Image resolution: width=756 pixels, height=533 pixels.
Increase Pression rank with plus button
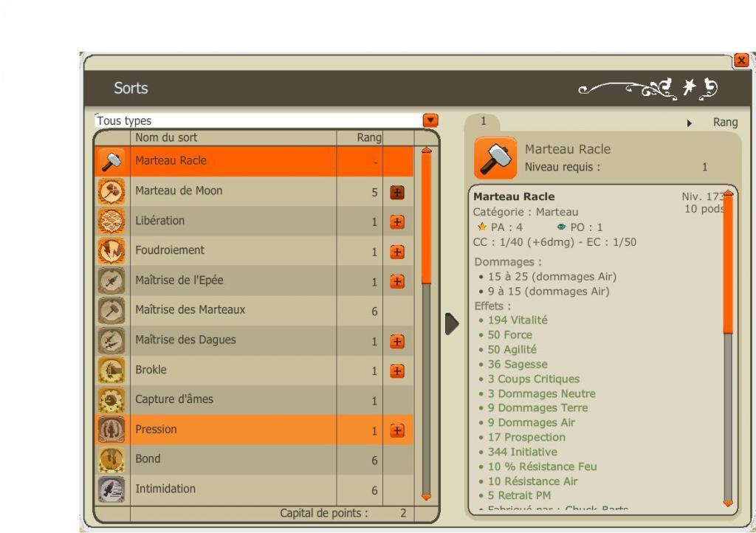[x=396, y=431]
